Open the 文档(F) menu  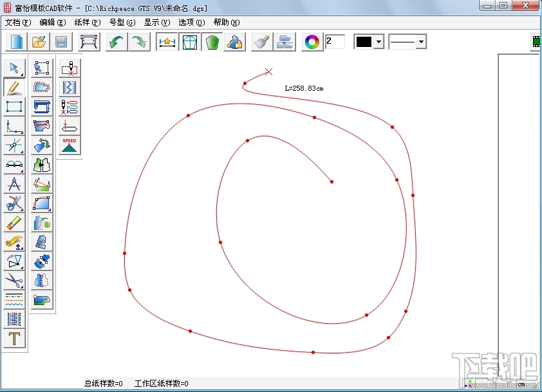tap(17, 23)
